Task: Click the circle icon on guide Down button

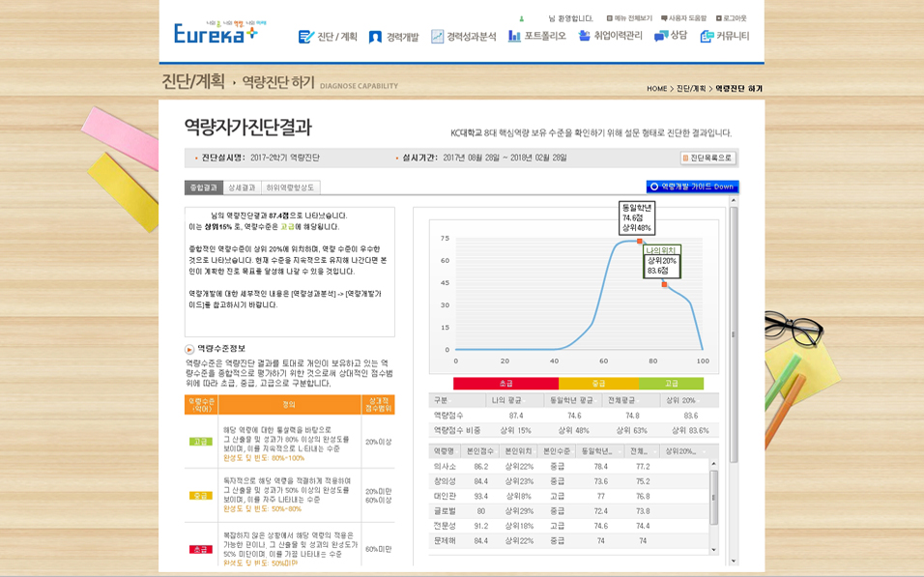Action: [x=653, y=187]
